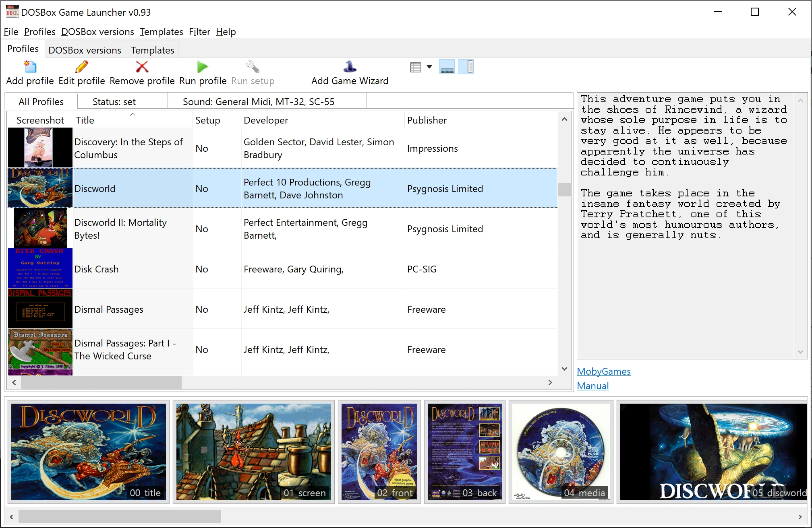Click the Run setup wrench icon
The width and height of the screenshot is (812, 528).
coord(253,66)
